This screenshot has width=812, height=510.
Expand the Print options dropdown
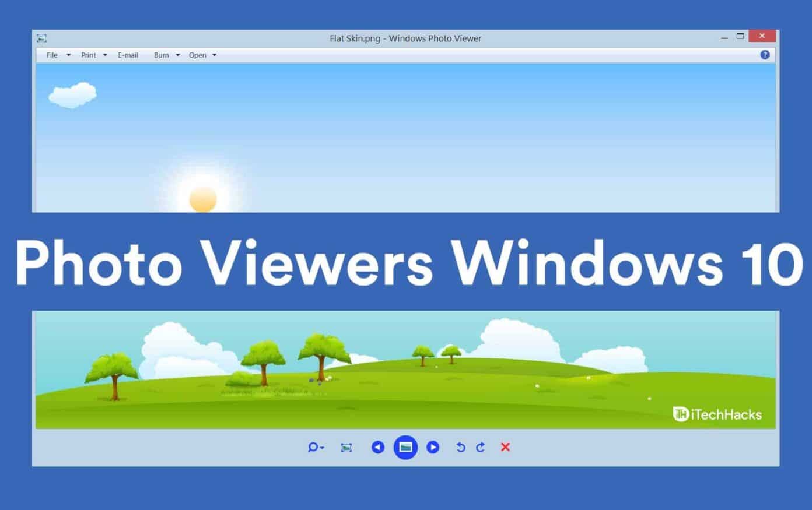point(104,55)
